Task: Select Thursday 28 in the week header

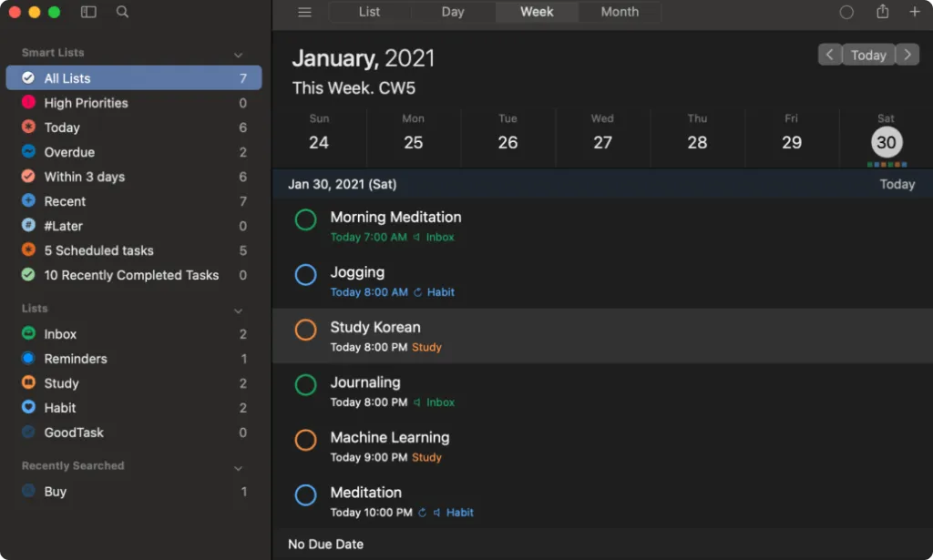Action: [697, 137]
